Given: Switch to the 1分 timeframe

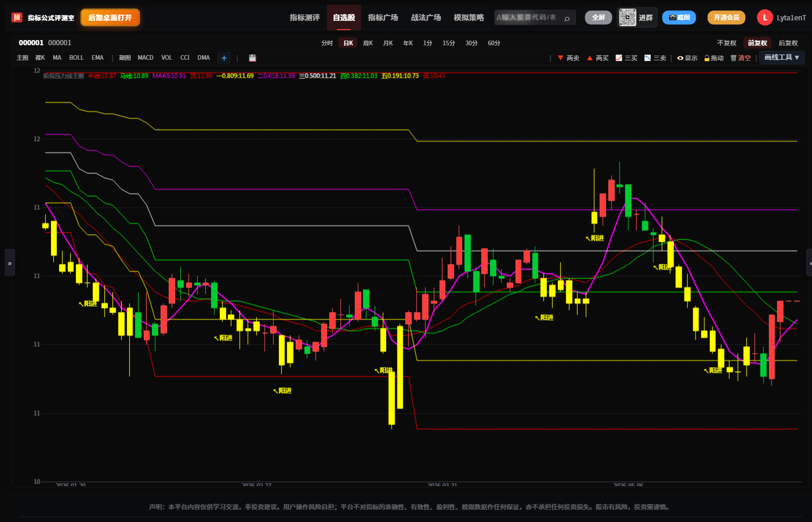Looking at the screenshot, I should [x=427, y=43].
